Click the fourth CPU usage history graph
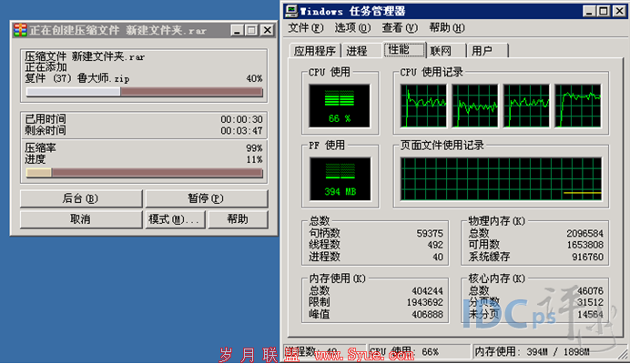Screen dimensions: 630x364 (578, 106)
